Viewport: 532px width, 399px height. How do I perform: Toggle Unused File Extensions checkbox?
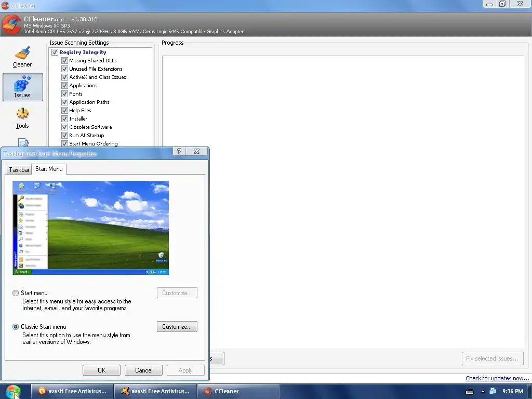point(64,69)
